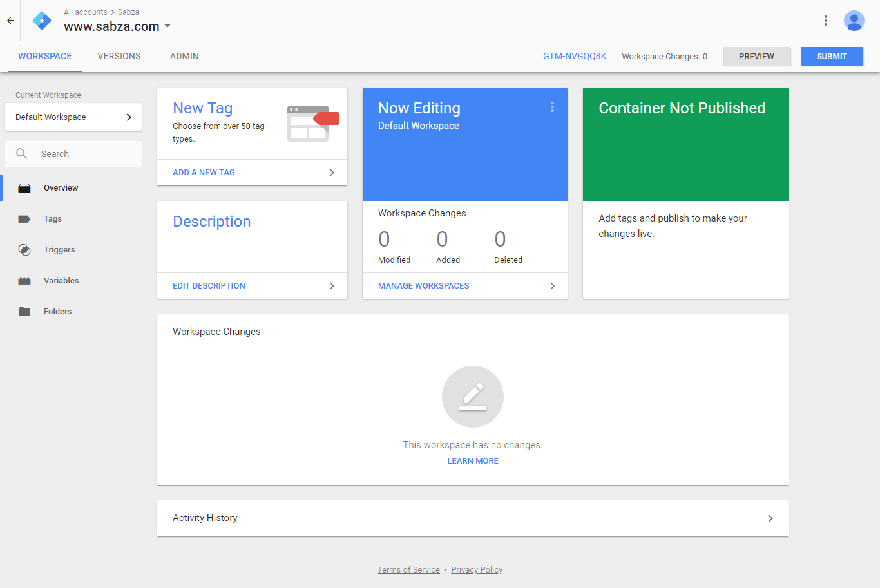
Task: Click the Tag Manager logo
Action: coord(42,21)
